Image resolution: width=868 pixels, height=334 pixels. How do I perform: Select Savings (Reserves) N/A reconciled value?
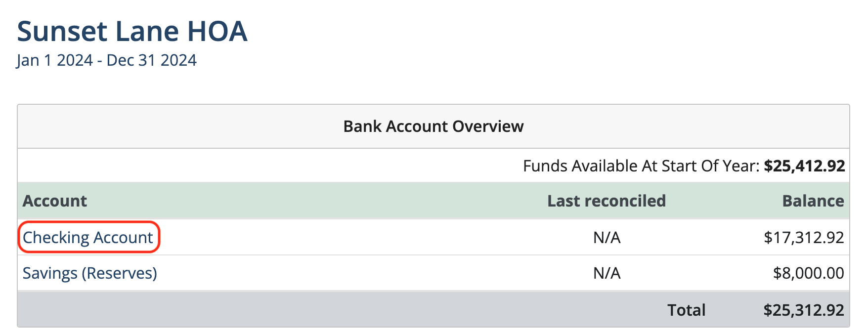[x=607, y=273]
